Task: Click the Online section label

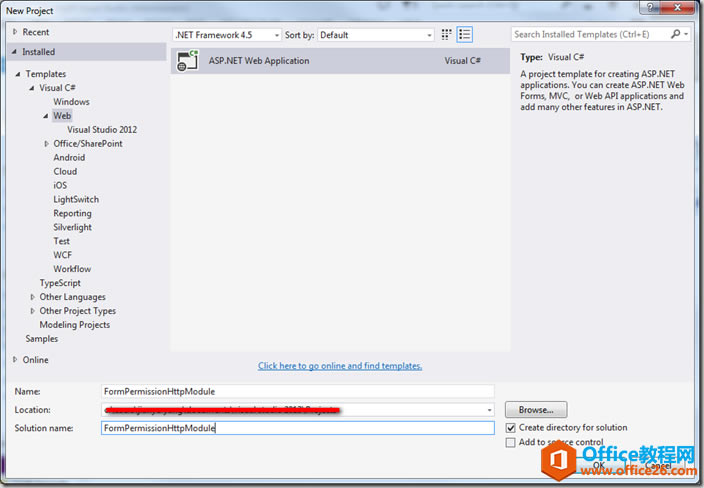Action: coord(35,360)
